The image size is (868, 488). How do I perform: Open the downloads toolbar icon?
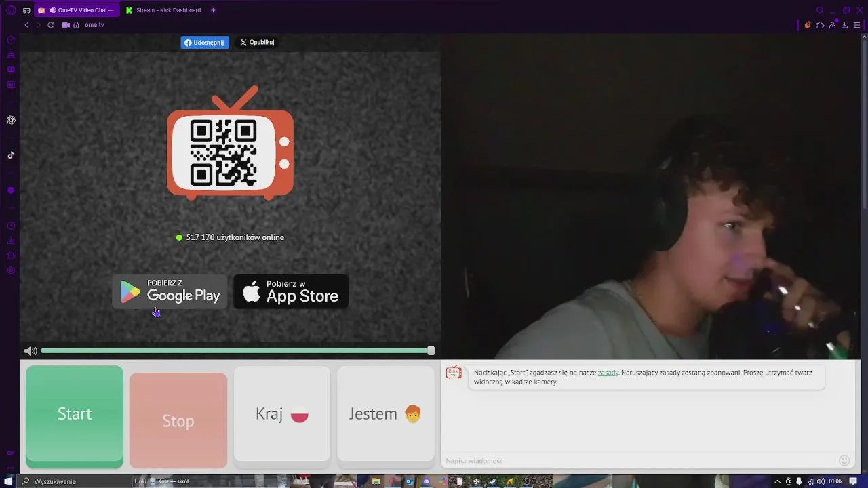(844, 25)
